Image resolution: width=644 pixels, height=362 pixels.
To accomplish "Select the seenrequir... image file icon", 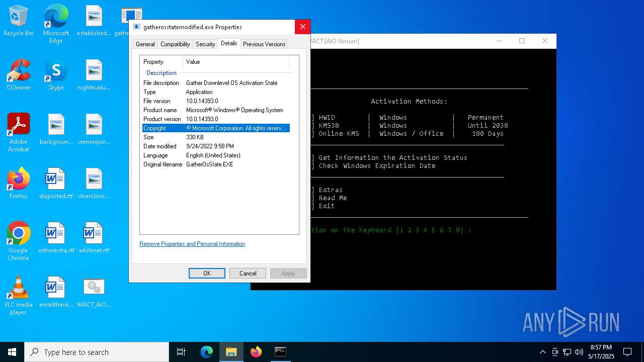I will [94, 130].
